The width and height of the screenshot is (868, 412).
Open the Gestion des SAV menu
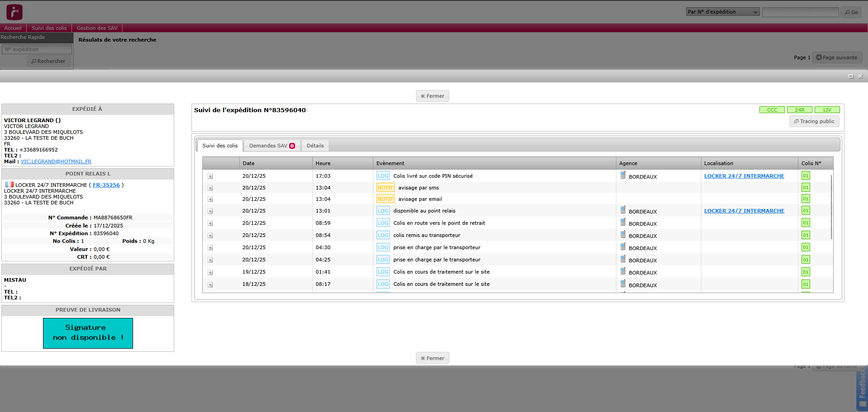pyautogui.click(x=97, y=28)
